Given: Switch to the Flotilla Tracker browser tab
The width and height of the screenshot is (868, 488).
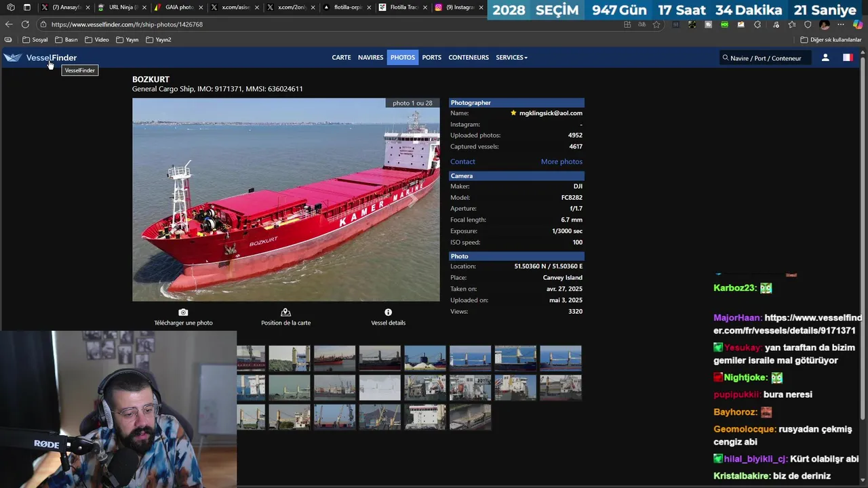Looking at the screenshot, I should (x=401, y=7).
